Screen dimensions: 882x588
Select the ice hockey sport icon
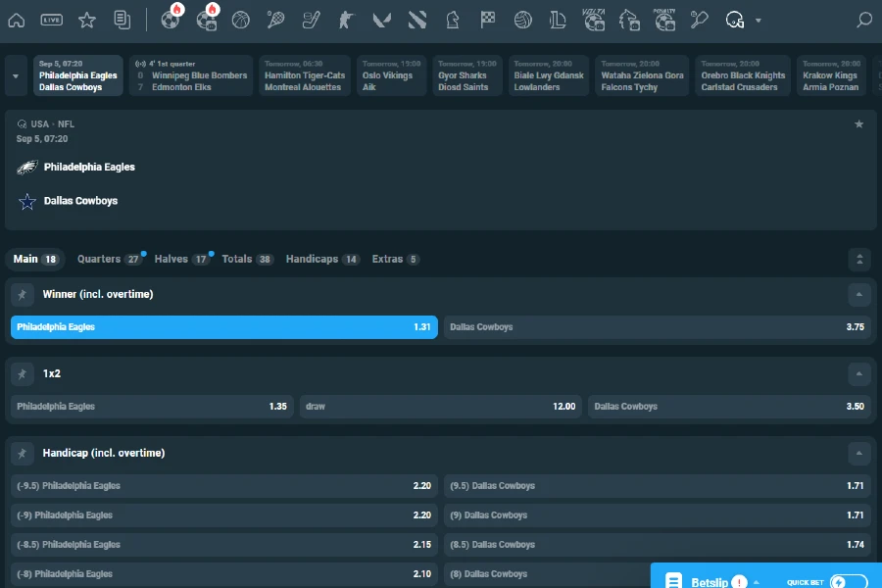[311, 20]
